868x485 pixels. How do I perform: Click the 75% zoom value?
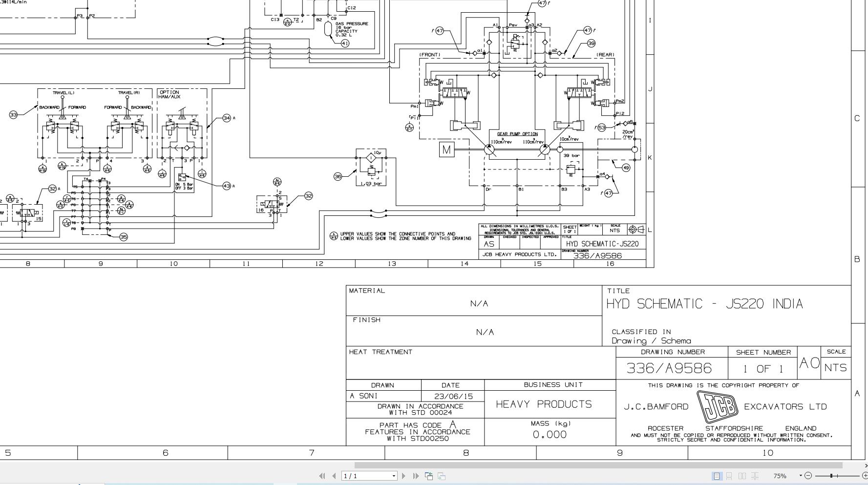coord(780,476)
